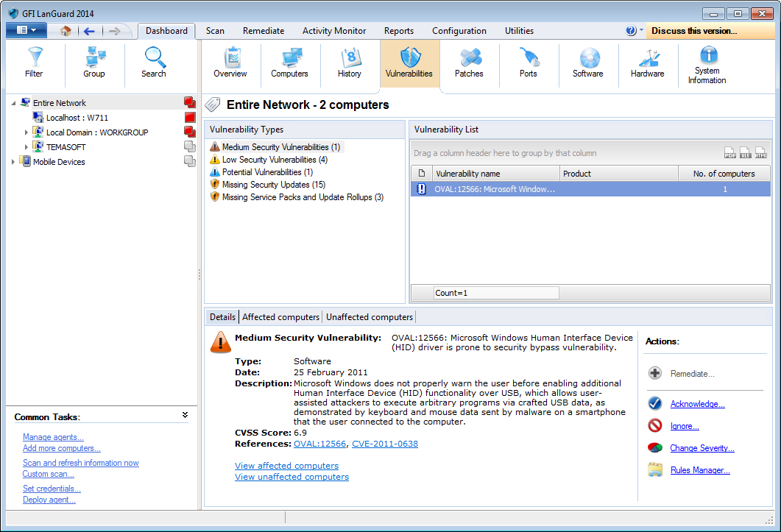Select Missing Service Packs and Update Rollups

click(x=303, y=196)
